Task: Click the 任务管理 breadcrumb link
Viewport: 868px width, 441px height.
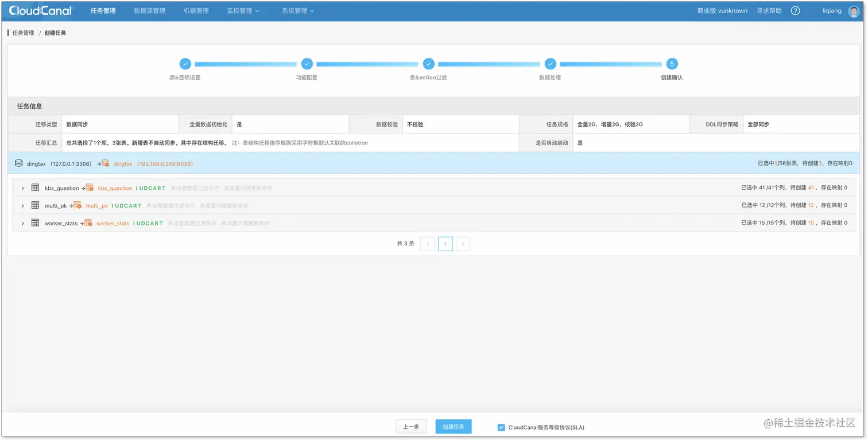Action: [x=23, y=33]
